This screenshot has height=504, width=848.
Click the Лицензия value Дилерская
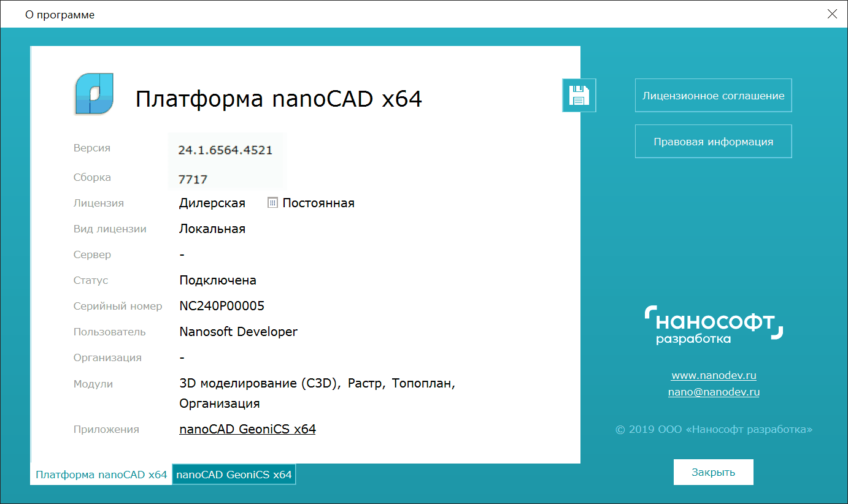212,202
